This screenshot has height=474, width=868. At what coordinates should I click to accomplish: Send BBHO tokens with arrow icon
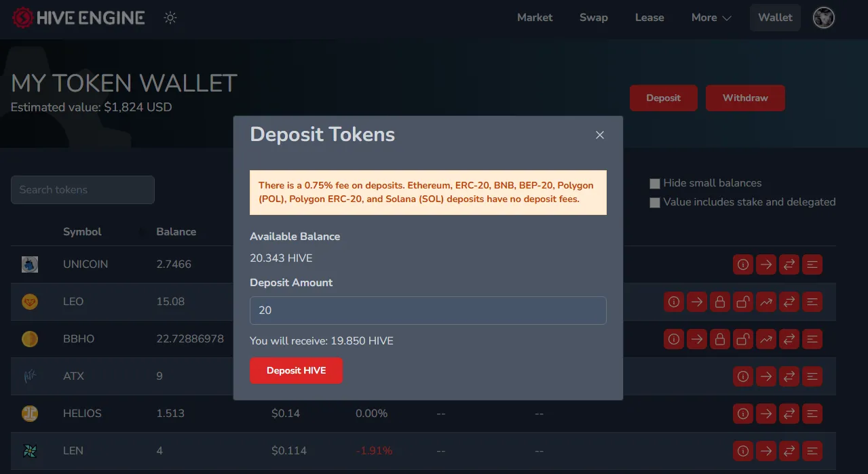tap(697, 339)
